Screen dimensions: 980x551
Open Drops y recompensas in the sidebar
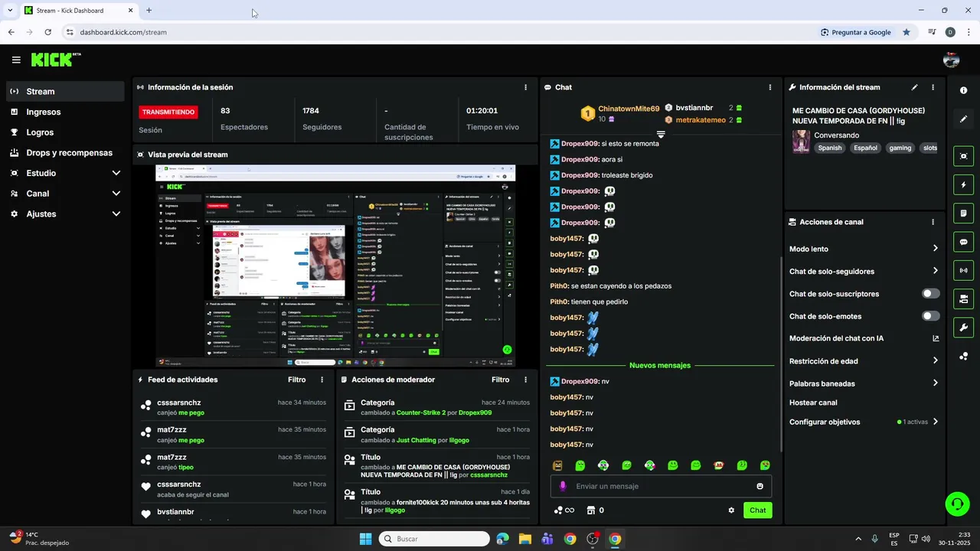click(x=65, y=152)
